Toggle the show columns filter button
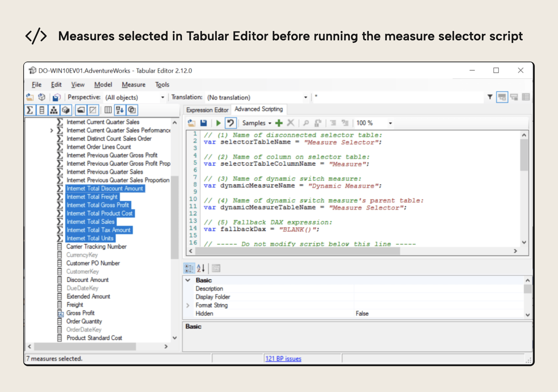This screenshot has width=558, height=392. click(42, 110)
